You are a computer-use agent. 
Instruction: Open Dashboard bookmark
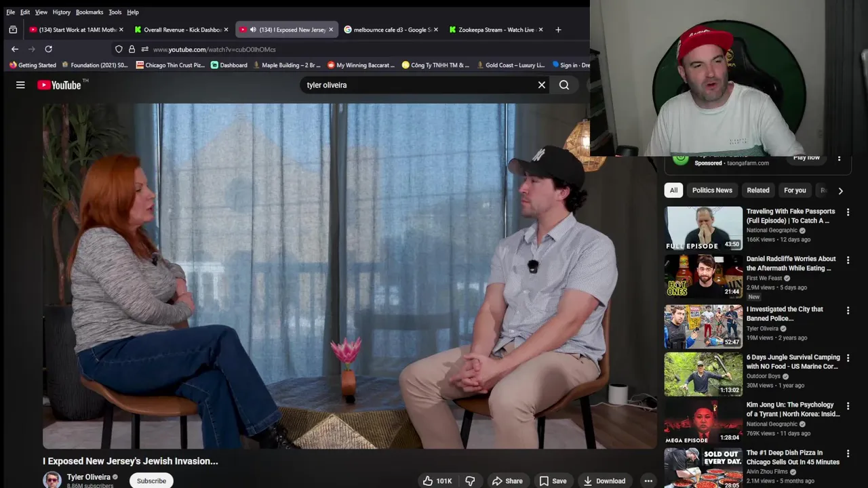(x=229, y=65)
